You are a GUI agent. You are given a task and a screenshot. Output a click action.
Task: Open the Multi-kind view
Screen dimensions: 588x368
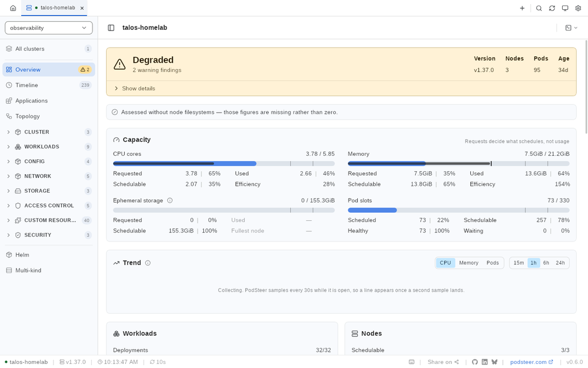pos(49,270)
